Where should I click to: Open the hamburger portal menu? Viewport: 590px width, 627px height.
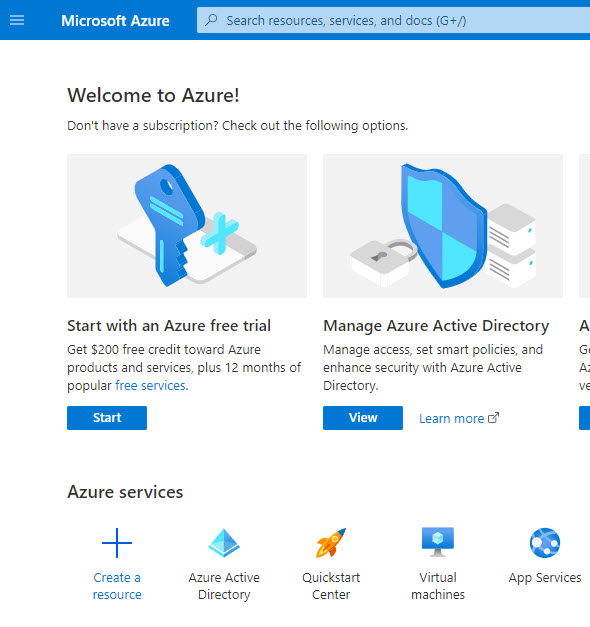[x=17, y=20]
